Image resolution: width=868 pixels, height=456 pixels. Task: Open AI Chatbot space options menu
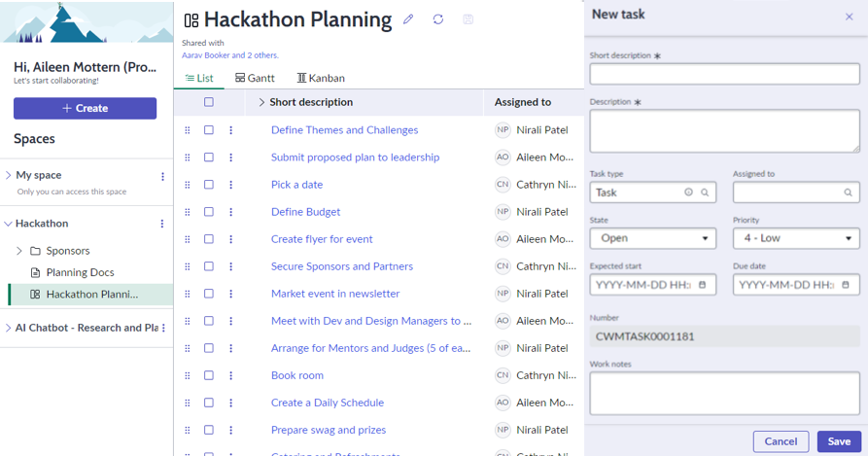163,329
